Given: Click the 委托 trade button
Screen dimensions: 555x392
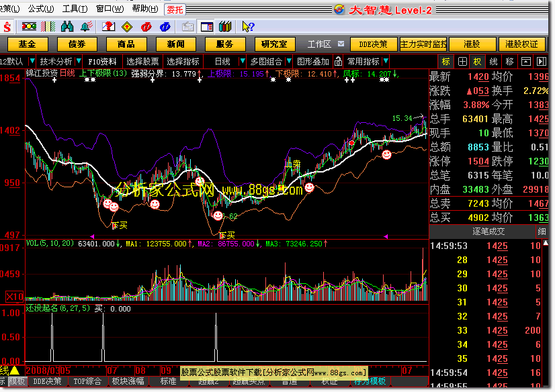Looking at the screenshot, I should pyautogui.click(x=175, y=9).
